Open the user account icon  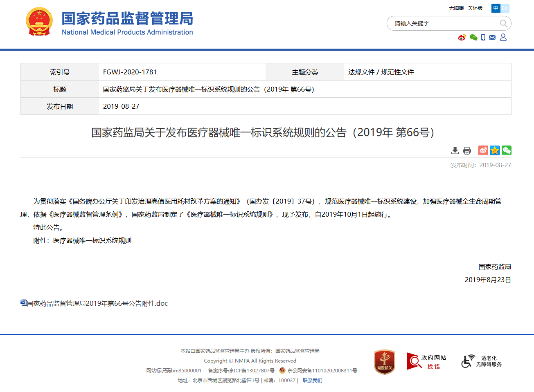coord(503,37)
